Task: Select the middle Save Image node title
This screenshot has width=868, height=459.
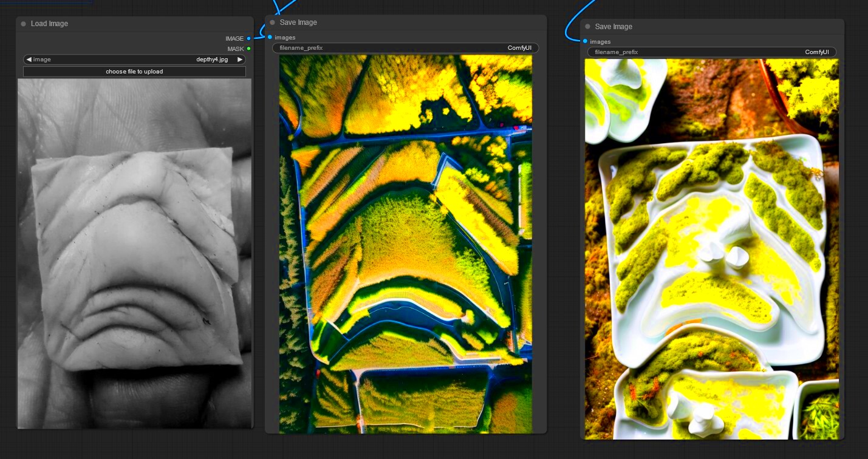Action: coord(298,22)
